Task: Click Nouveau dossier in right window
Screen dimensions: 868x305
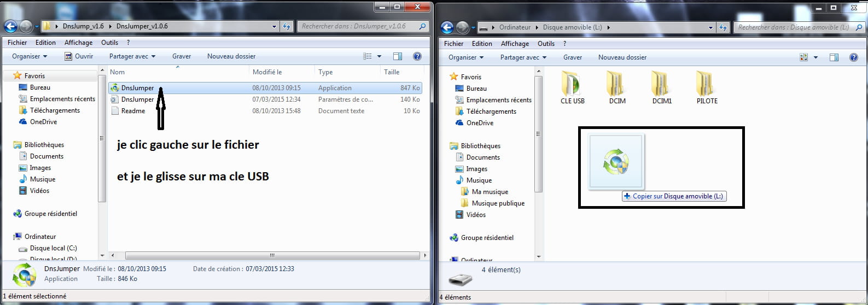Action: coord(622,57)
